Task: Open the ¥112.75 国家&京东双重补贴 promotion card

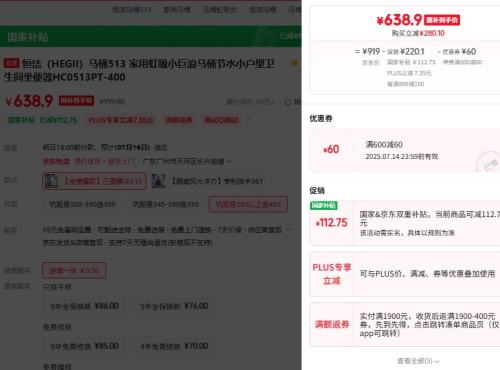Action: (405, 223)
